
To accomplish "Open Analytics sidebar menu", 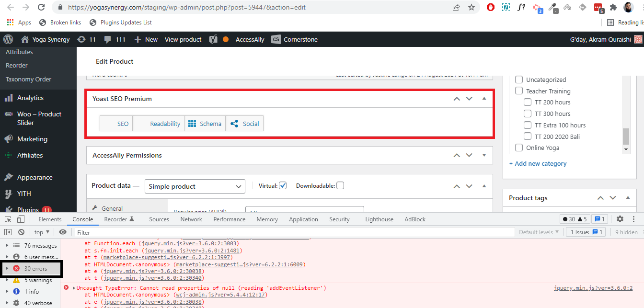I will pyautogui.click(x=30, y=98).
